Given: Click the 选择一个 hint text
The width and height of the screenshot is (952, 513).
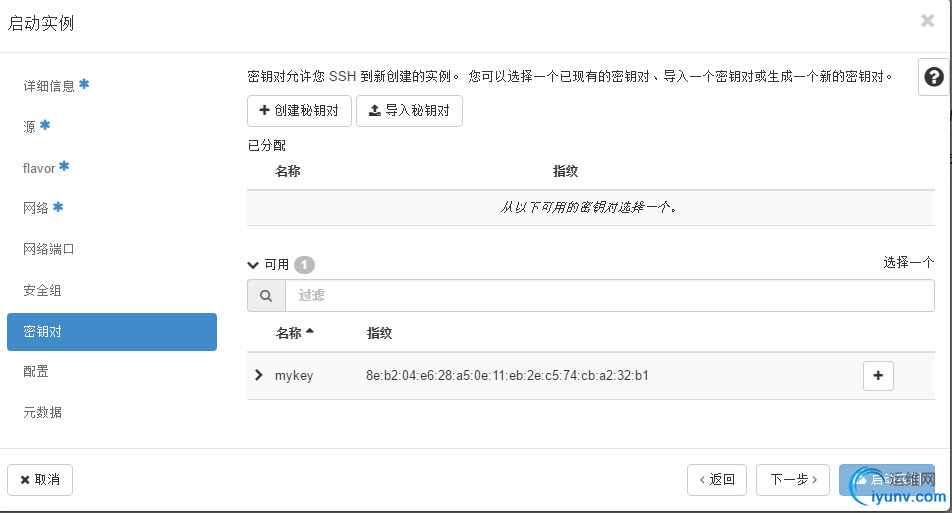Looking at the screenshot, I should click(x=908, y=262).
